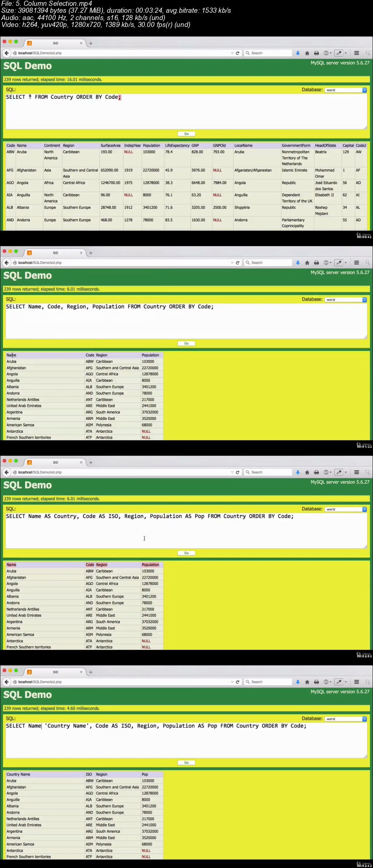Screen dimensions: 373x868
Task: Select SID tab in 'Name AS Country' query window
Action: point(55,462)
